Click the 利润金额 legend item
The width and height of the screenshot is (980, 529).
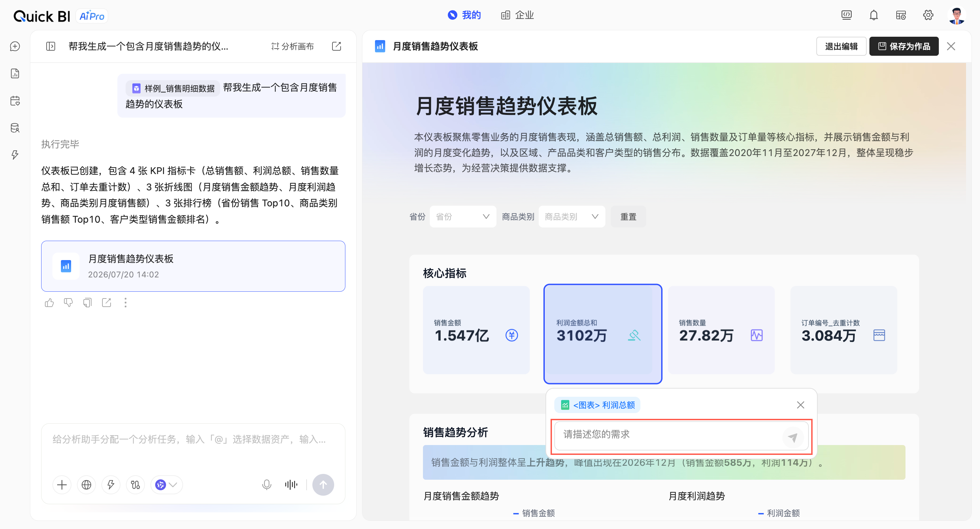pos(779,513)
